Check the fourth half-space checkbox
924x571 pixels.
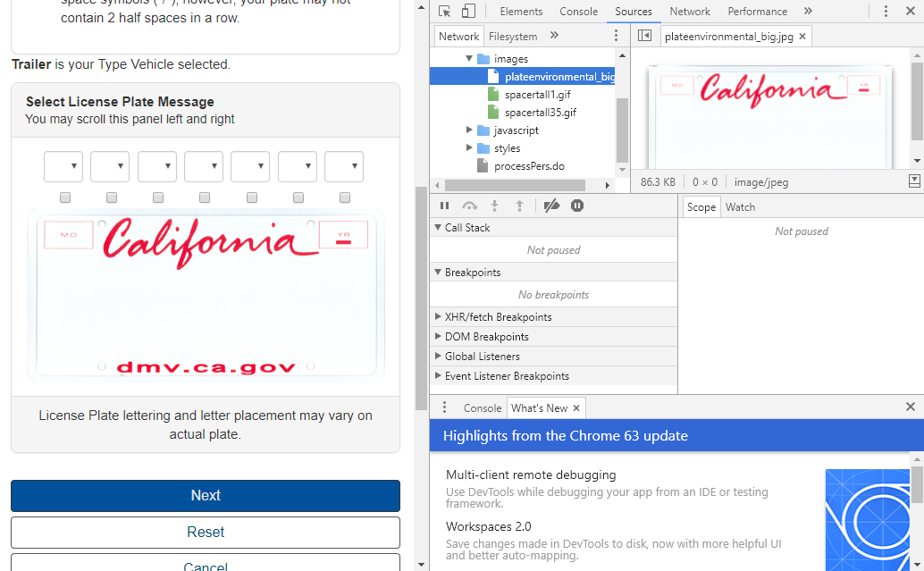(x=205, y=197)
